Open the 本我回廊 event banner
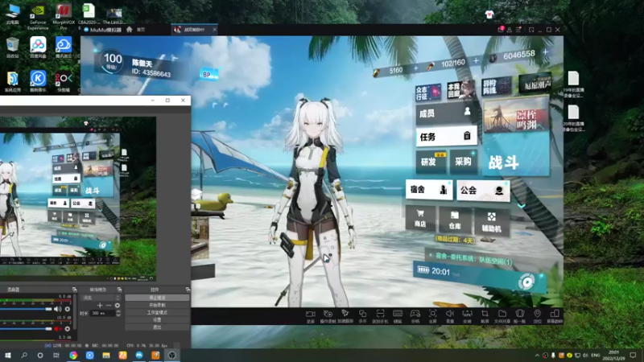Viewport: 644px width, 362px height. click(460, 89)
